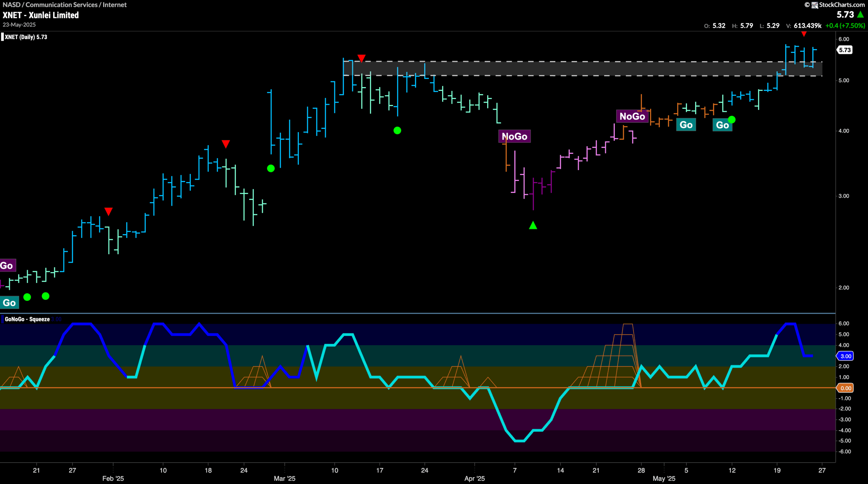This screenshot has height=484, width=868.
Task: Click the Mar '25 label on the date axis
Action: coord(284,479)
